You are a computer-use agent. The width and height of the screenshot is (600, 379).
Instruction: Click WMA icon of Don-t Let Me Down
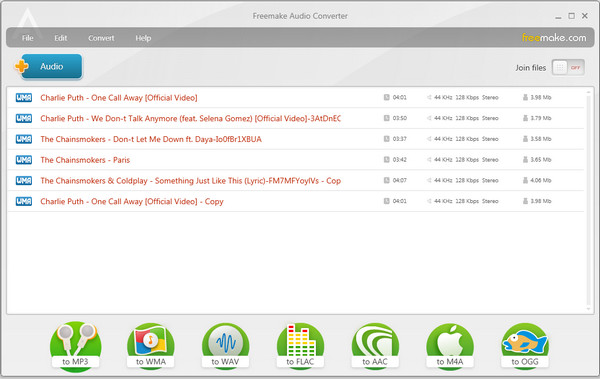(x=24, y=139)
